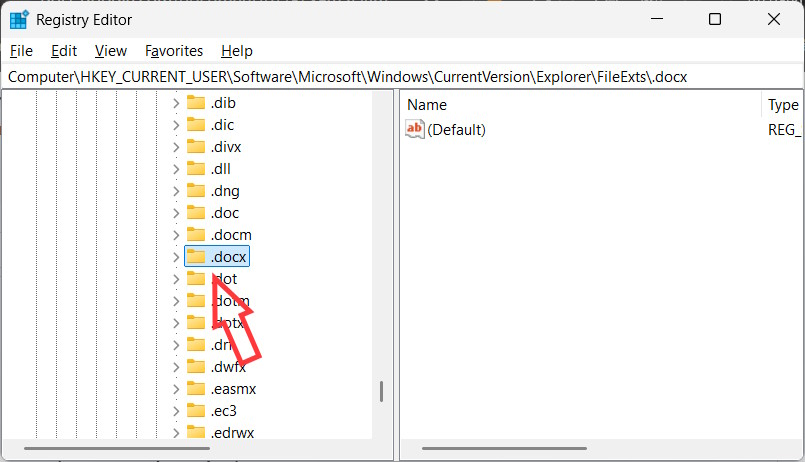Select the .easmx key label
The height and width of the screenshot is (462, 805).
point(233,389)
